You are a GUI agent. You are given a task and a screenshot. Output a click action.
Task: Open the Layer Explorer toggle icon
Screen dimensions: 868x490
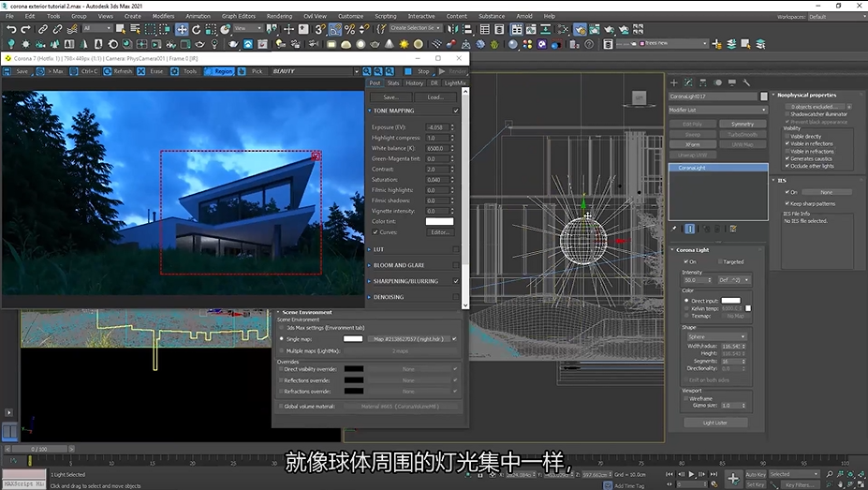499,29
